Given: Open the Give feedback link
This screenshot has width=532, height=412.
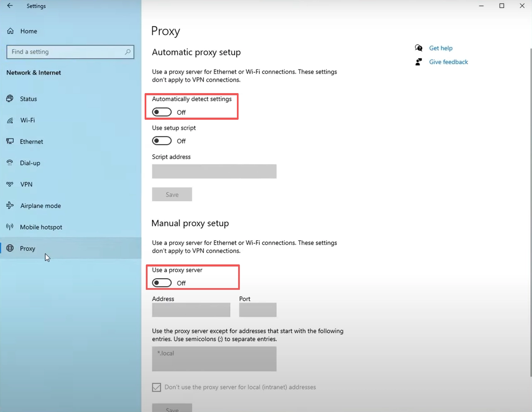Looking at the screenshot, I should [448, 62].
